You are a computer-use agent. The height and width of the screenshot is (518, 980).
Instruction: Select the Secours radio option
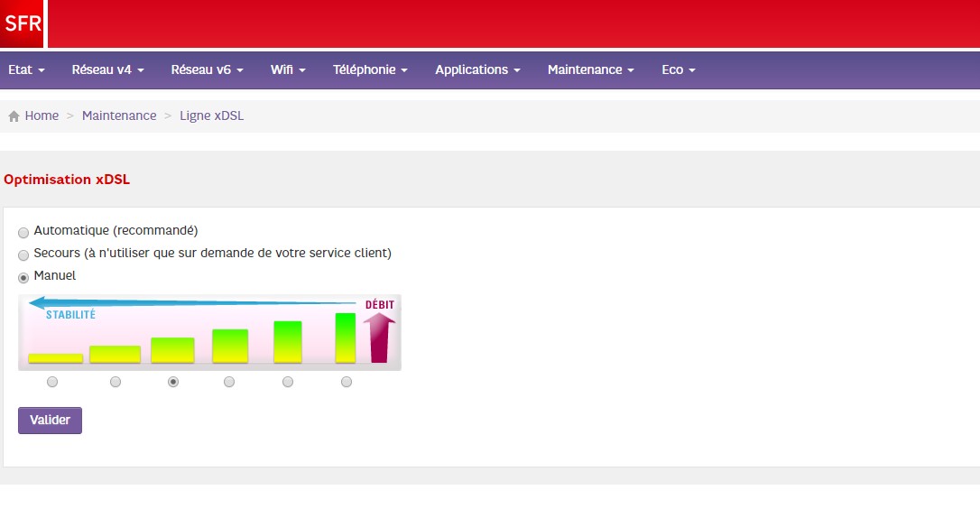tap(23, 255)
